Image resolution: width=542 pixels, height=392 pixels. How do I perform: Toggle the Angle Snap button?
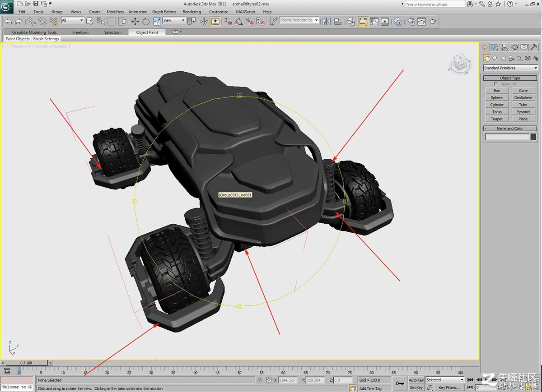238,21
